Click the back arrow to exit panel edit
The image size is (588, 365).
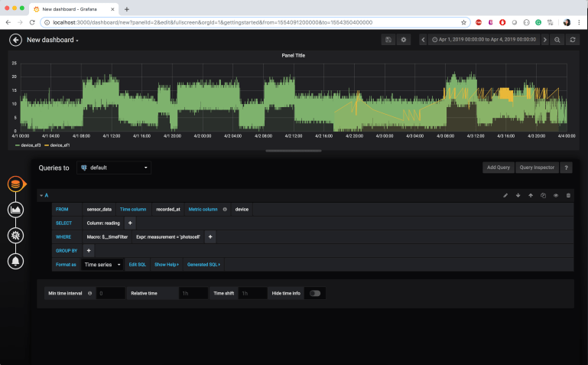point(15,39)
